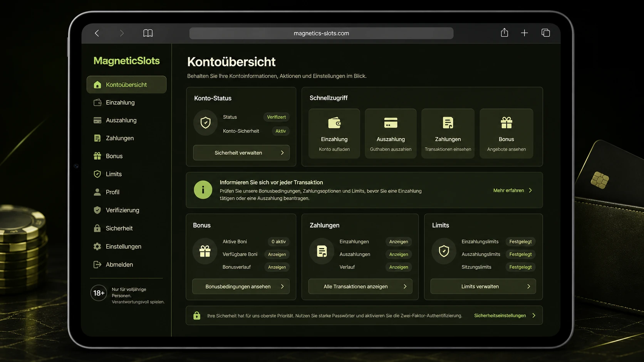Click chevron on Limits verwalten button

(528, 287)
